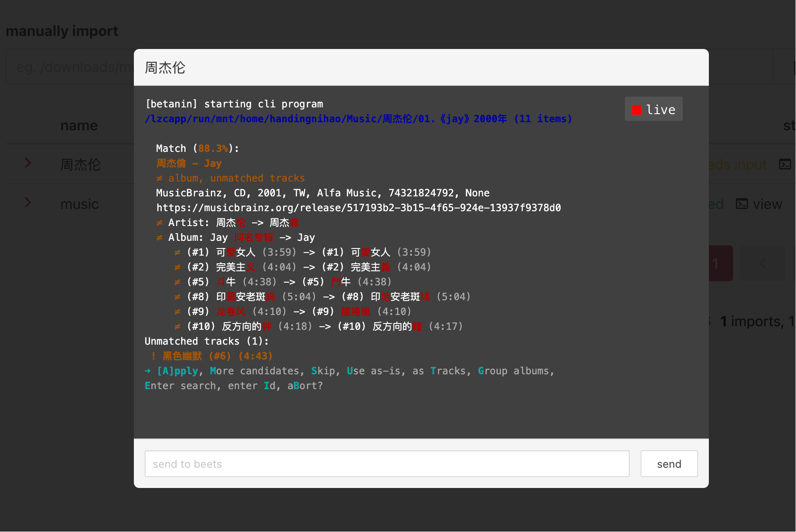Click 'Enter search' prompt option
Viewport: 796px width, 532px height.
[180, 386]
